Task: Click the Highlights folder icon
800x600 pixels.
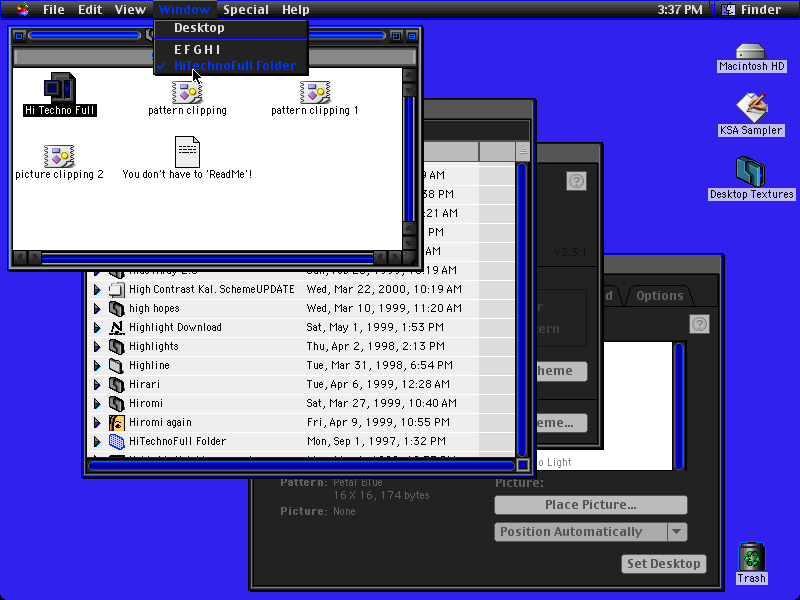Action: pyautogui.click(x=116, y=346)
